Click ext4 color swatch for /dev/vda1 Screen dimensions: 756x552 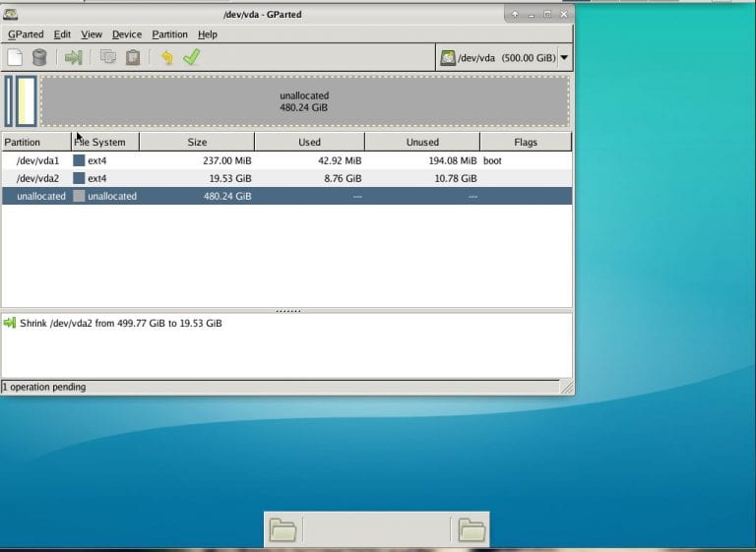tap(79, 160)
